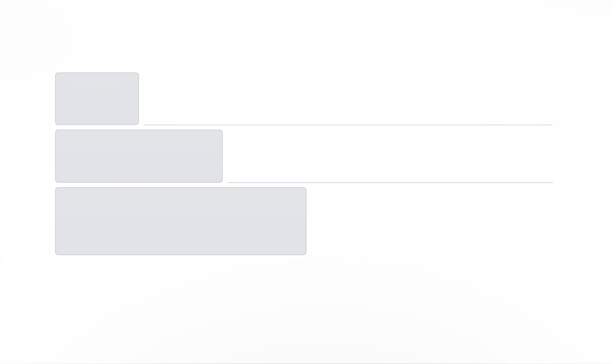613x364 pixels.
Task: Select the medium-width gray placeholder box
Action: point(139,156)
